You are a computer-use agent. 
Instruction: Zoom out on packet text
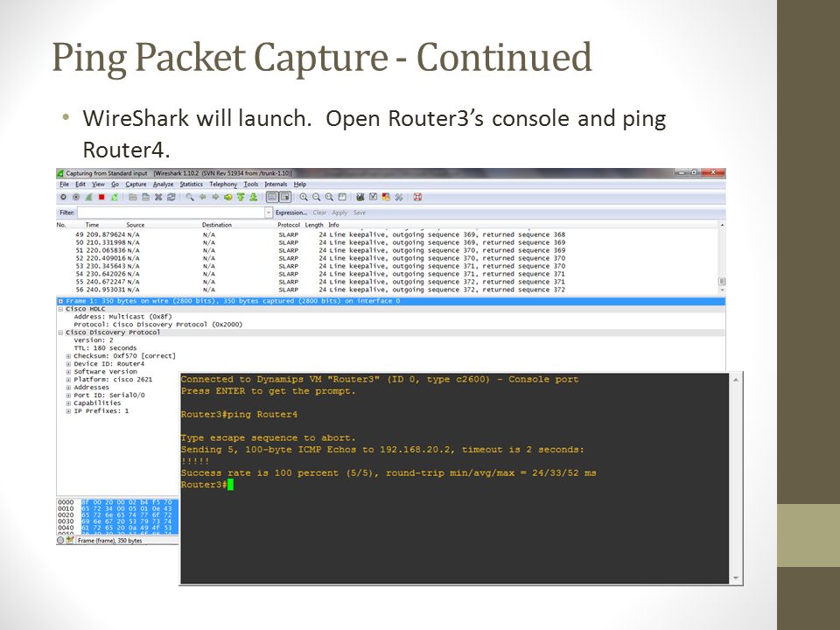pyautogui.click(x=317, y=197)
